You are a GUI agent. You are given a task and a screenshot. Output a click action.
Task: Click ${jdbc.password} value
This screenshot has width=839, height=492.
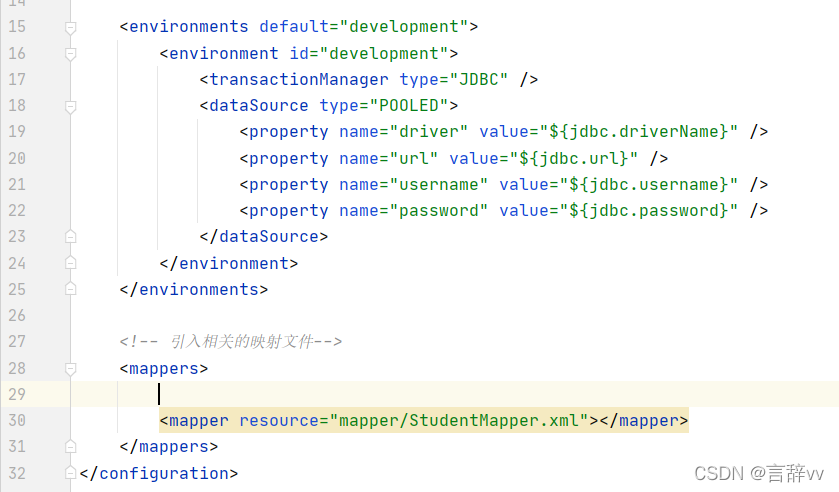point(649,210)
